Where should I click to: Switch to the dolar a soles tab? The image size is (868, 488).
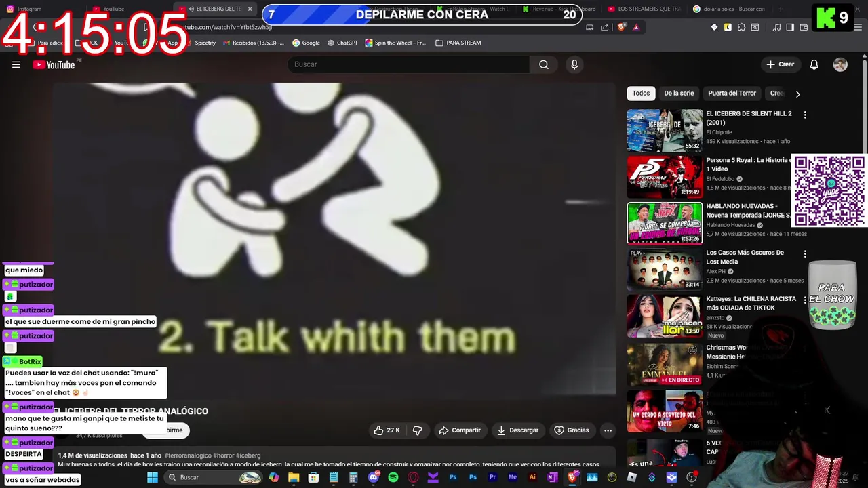click(729, 9)
